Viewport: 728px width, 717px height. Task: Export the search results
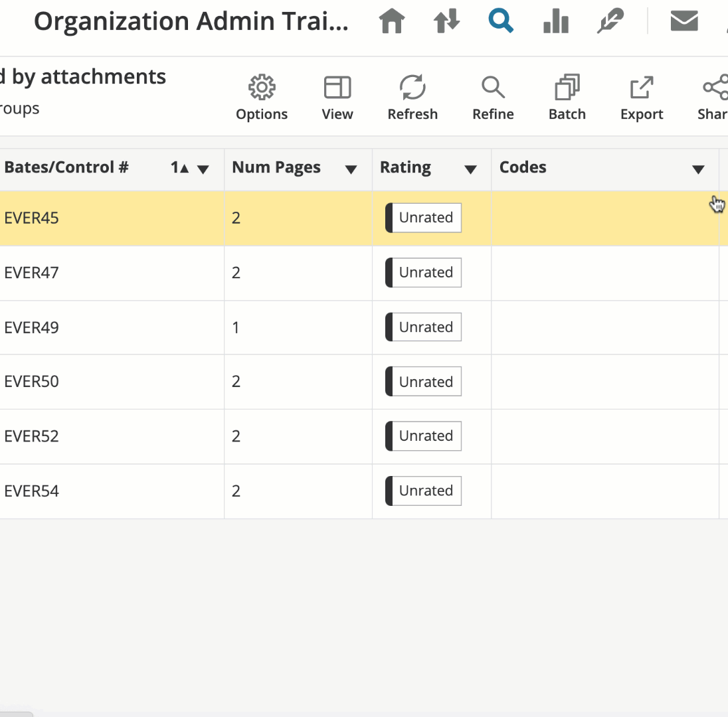pyautogui.click(x=642, y=98)
